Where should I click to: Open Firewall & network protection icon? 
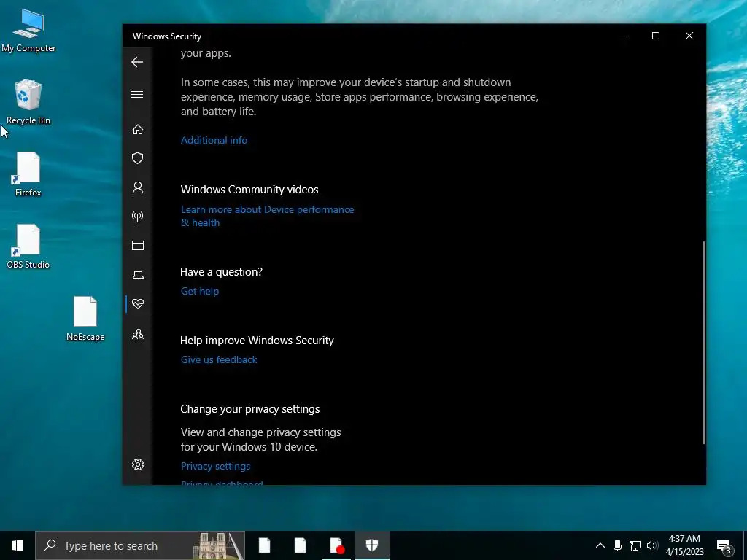[138, 217]
